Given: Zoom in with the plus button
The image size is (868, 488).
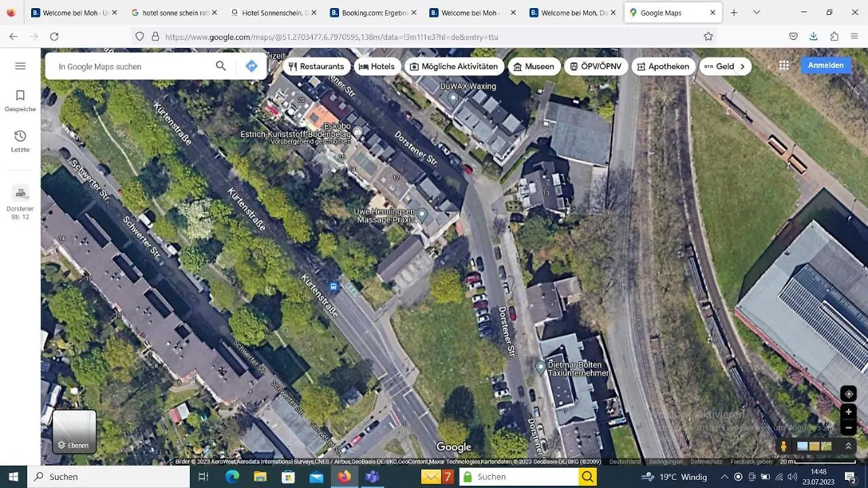Looking at the screenshot, I should tap(848, 412).
